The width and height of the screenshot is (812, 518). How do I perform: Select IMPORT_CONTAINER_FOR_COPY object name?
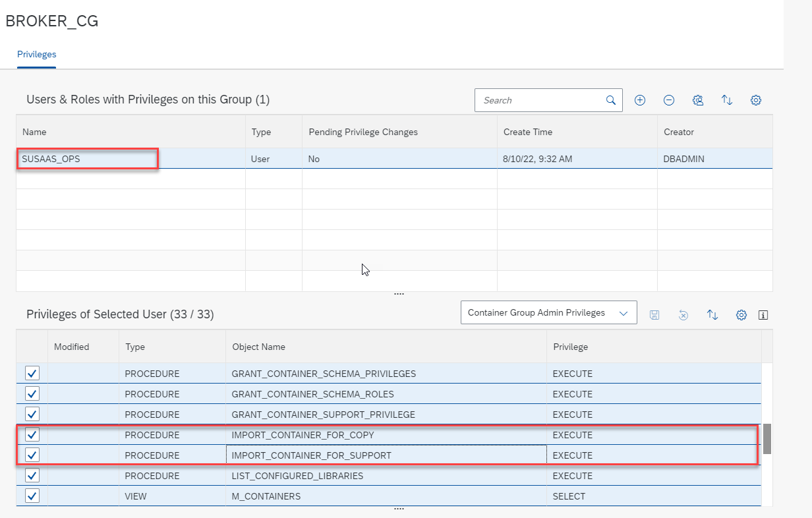303,435
